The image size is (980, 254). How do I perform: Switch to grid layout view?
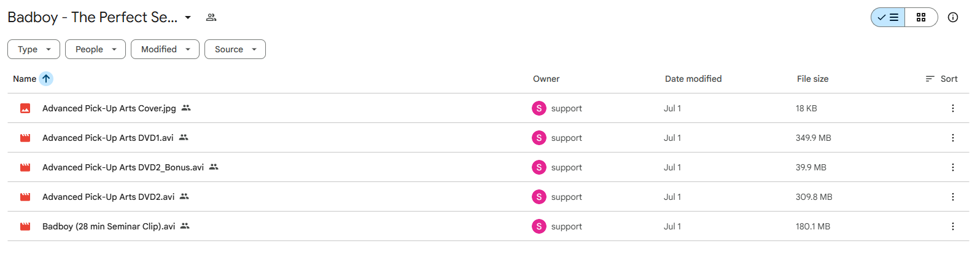pos(921,17)
